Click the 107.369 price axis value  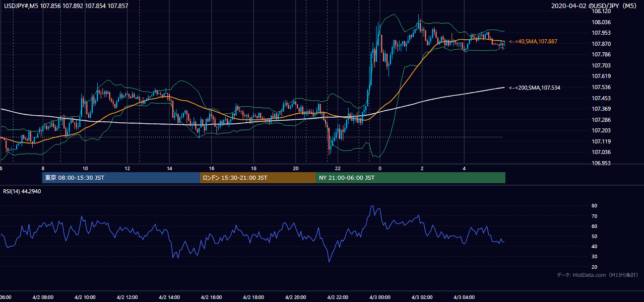pos(601,109)
